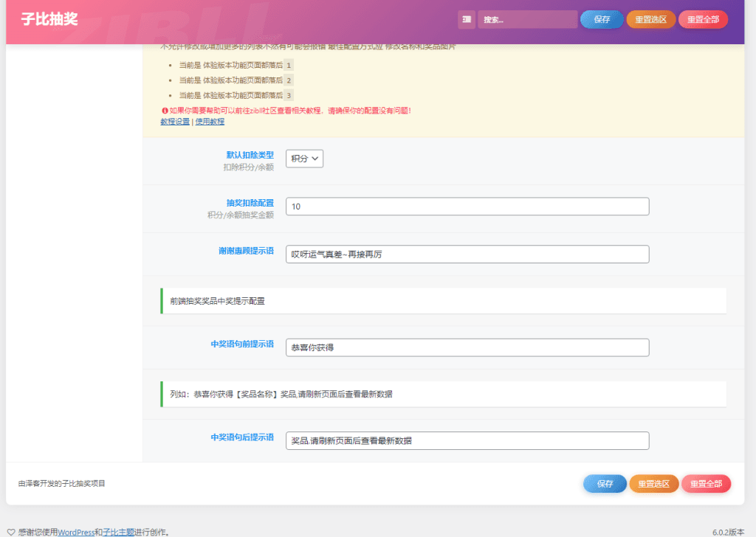
Task: Open the 教程设置 link
Action: 175,122
